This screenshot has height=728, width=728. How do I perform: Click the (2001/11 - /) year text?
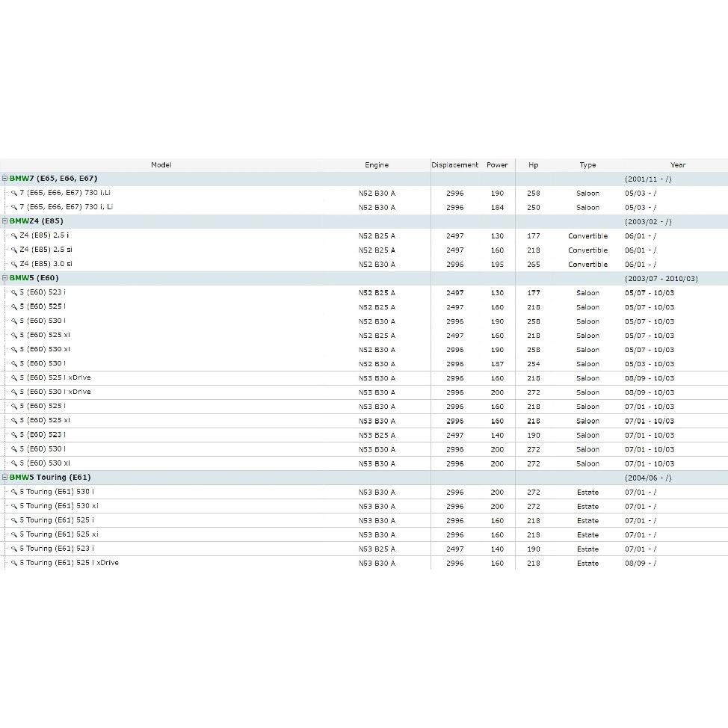[648, 179]
